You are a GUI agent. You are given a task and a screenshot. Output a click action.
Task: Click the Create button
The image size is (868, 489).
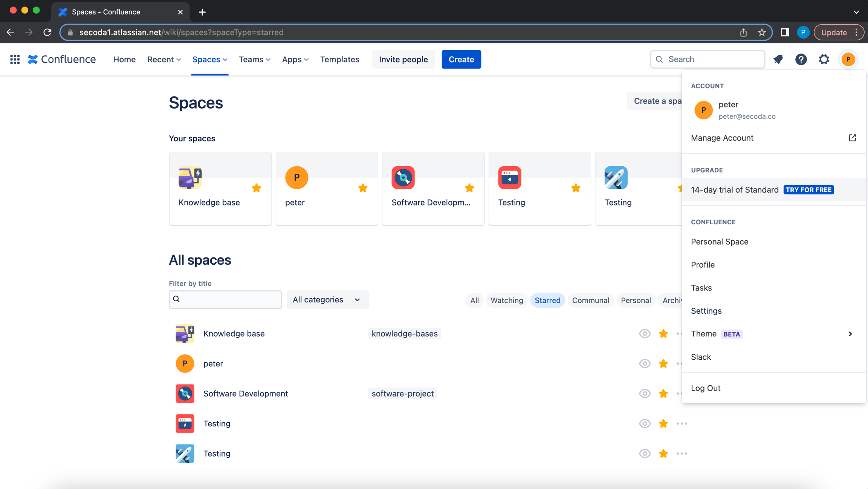tap(461, 59)
